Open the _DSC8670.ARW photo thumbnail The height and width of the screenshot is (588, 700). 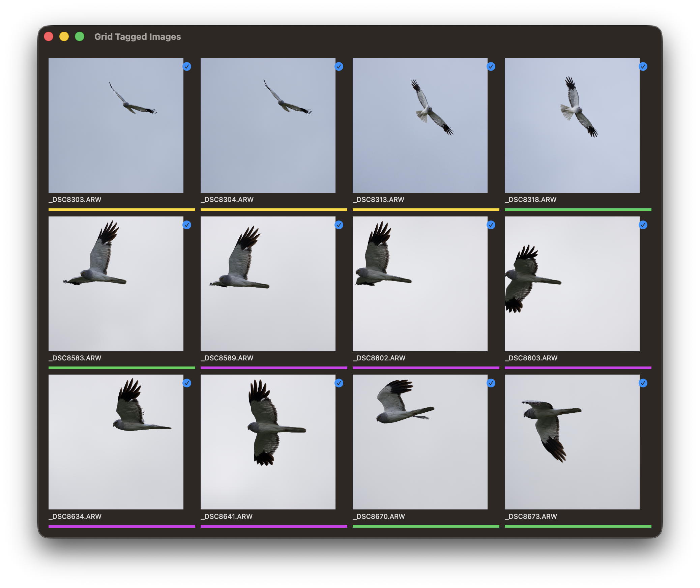pyautogui.click(x=420, y=442)
